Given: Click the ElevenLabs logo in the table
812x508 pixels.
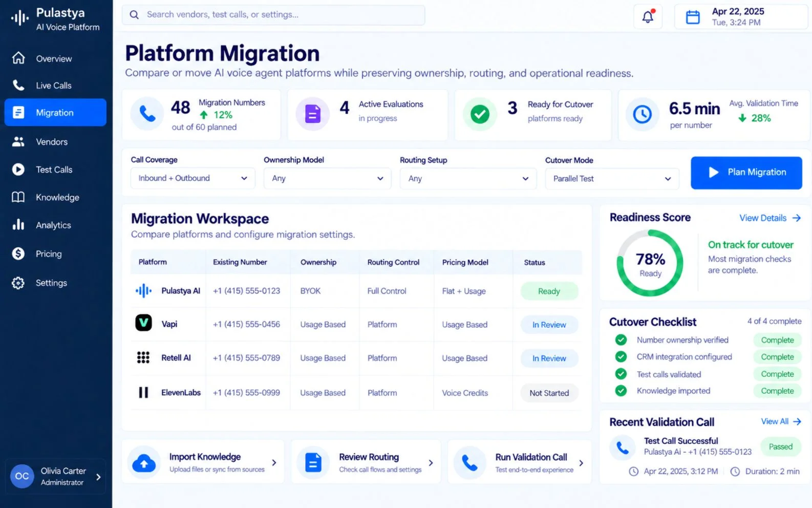Looking at the screenshot, I should coord(143,392).
